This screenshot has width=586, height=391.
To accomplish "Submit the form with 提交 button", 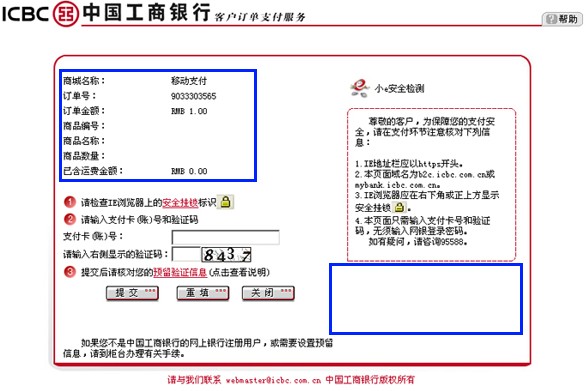I will (x=132, y=293).
